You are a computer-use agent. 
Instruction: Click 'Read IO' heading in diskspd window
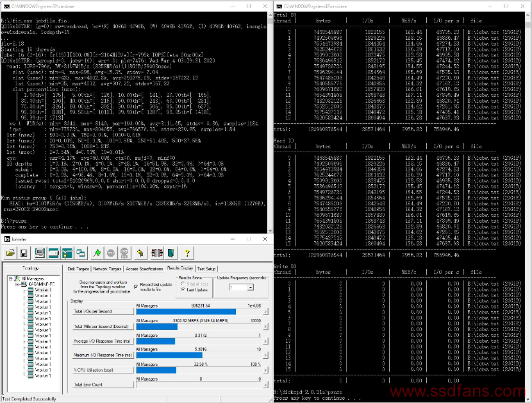click(284, 141)
